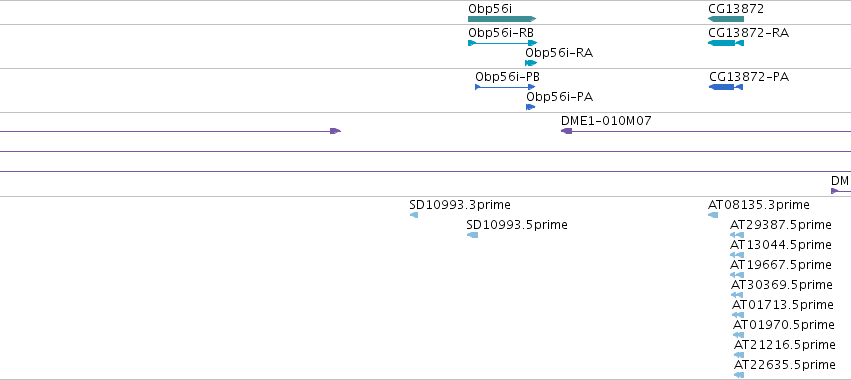Viewport: 851px width, 380px height.
Task: Click the AT30369.5prime EST glyph
Action: tap(736, 295)
